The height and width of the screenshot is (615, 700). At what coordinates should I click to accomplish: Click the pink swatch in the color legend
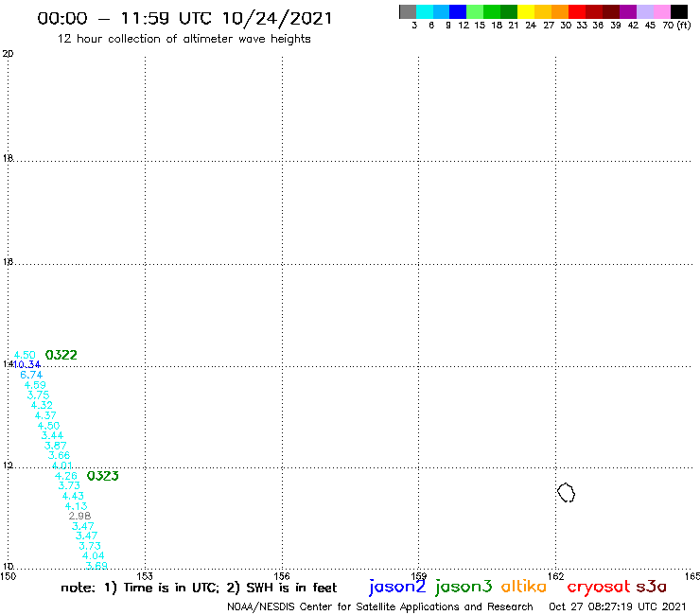click(x=662, y=11)
